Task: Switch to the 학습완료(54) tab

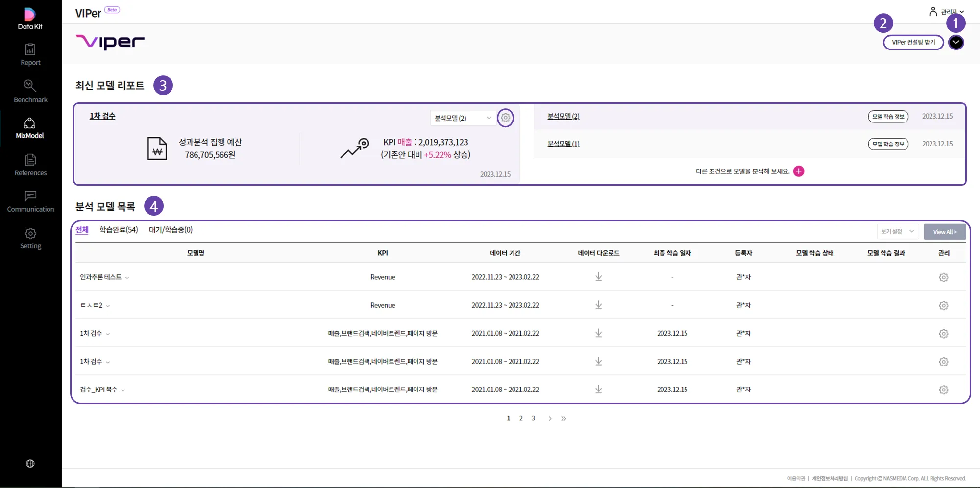Action: click(x=119, y=230)
